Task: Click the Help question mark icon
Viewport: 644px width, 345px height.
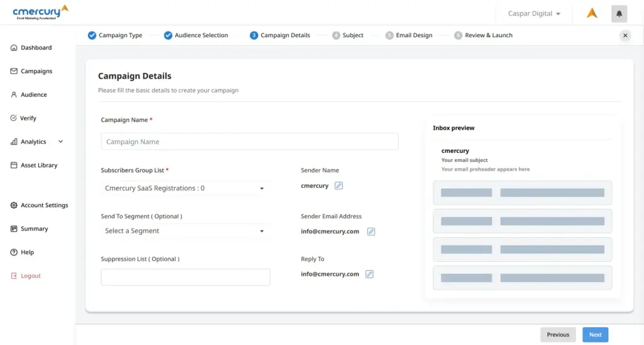Action: [14, 252]
